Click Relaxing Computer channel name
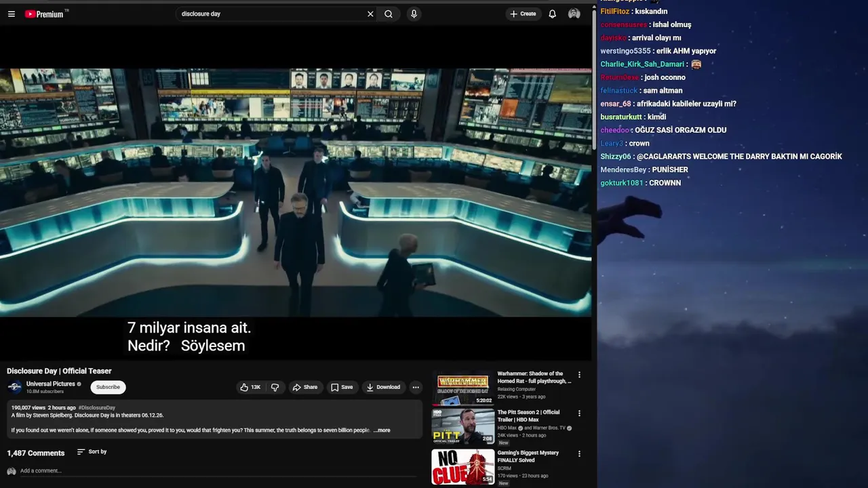The width and height of the screenshot is (868, 488). point(517,389)
